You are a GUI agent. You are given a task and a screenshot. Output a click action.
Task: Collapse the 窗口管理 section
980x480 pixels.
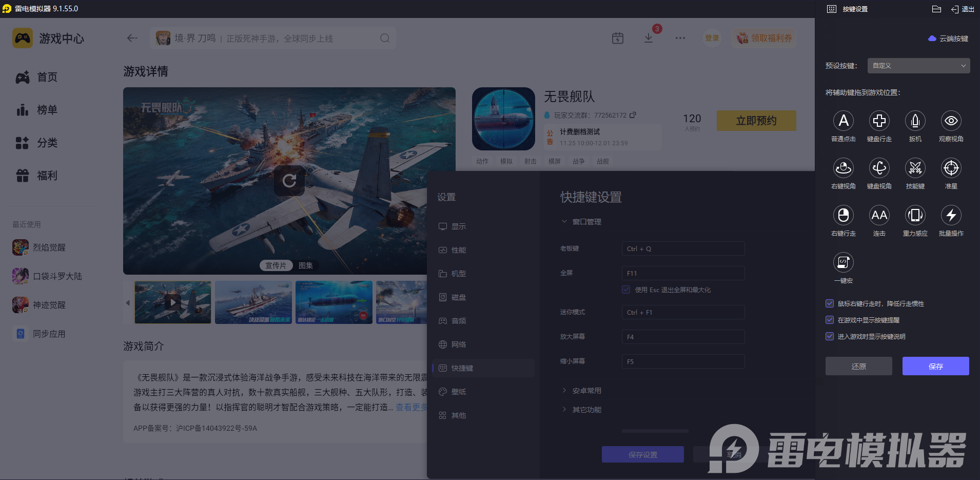pos(581,221)
